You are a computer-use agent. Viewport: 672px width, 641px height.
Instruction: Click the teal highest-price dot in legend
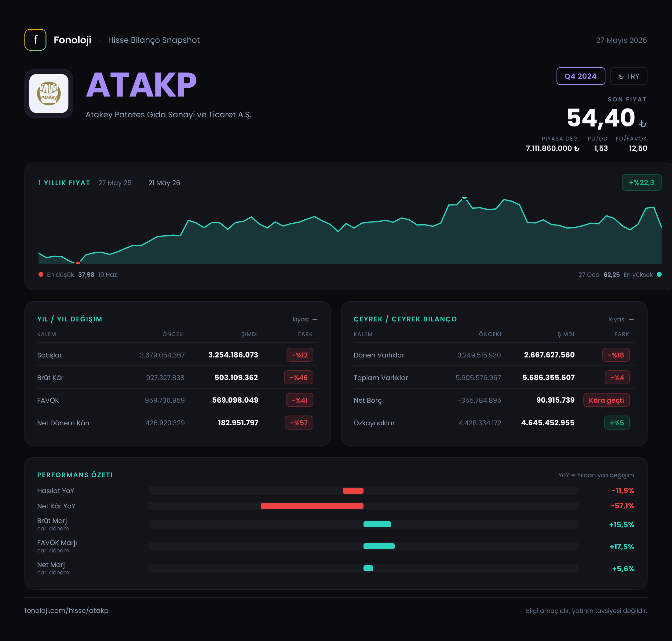[659, 274]
